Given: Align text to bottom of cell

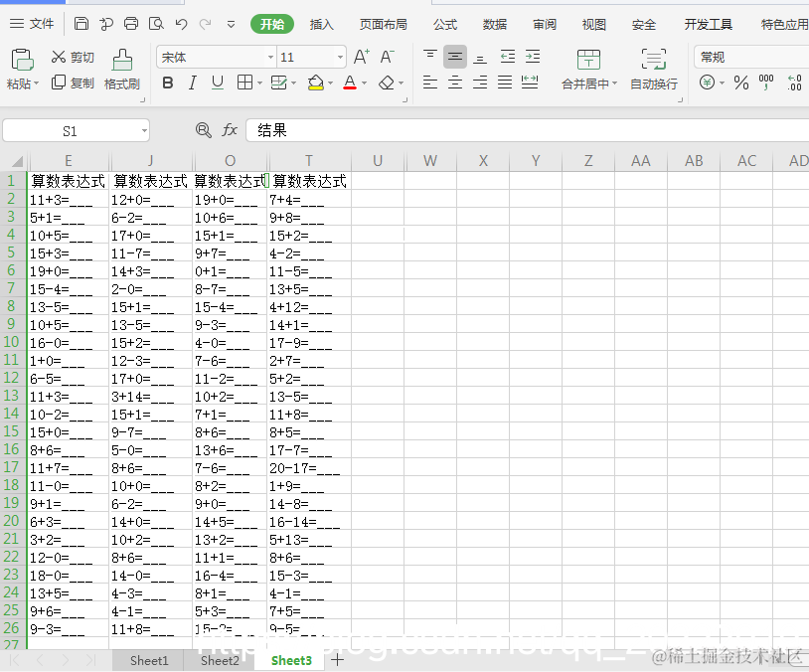Looking at the screenshot, I should [x=480, y=57].
